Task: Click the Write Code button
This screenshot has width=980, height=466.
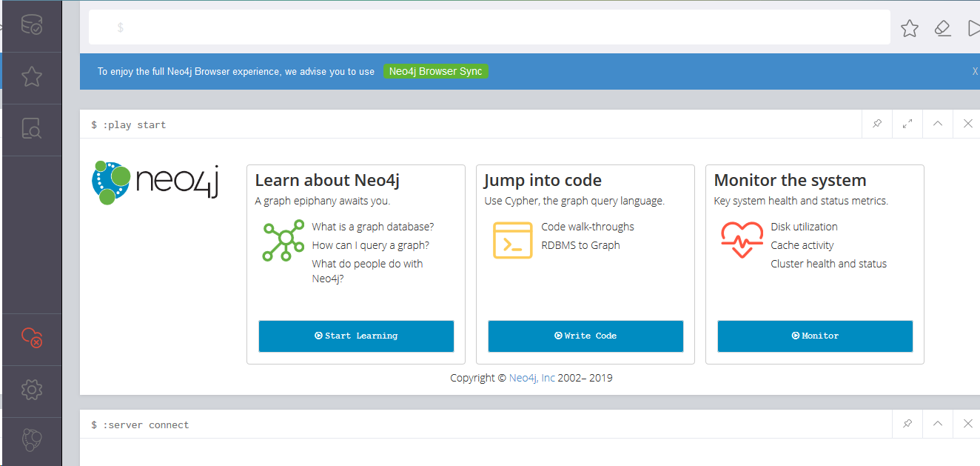Action: (585, 336)
